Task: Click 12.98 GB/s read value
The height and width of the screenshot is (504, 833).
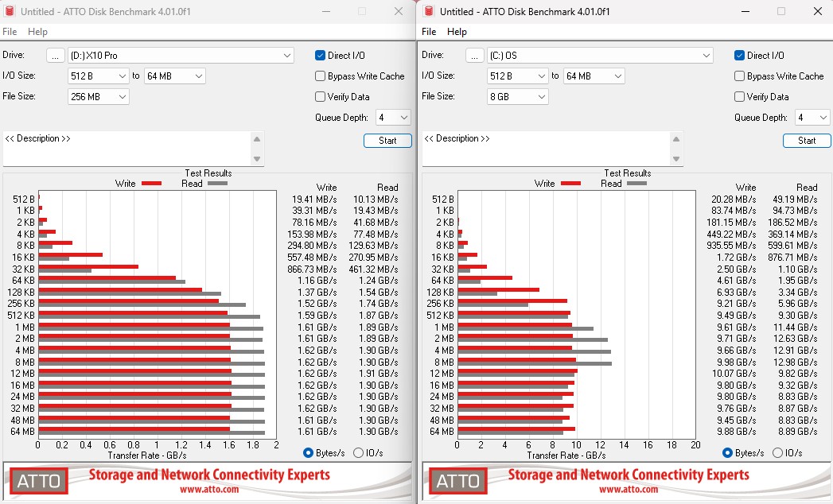Action: [x=796, y=362]
